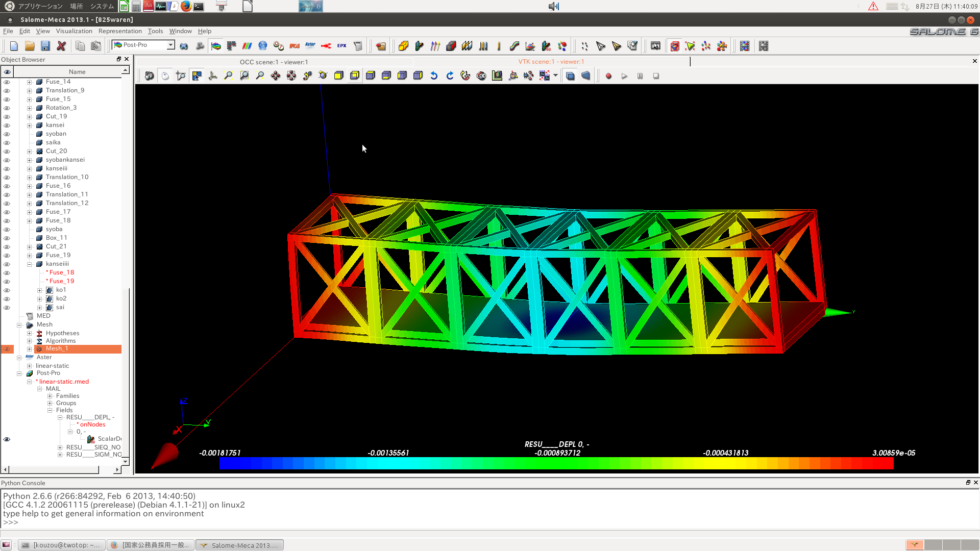Collapse the kanseiiii tree node
Viewport: 980px width, 551px height.
(x=29, y=264)
